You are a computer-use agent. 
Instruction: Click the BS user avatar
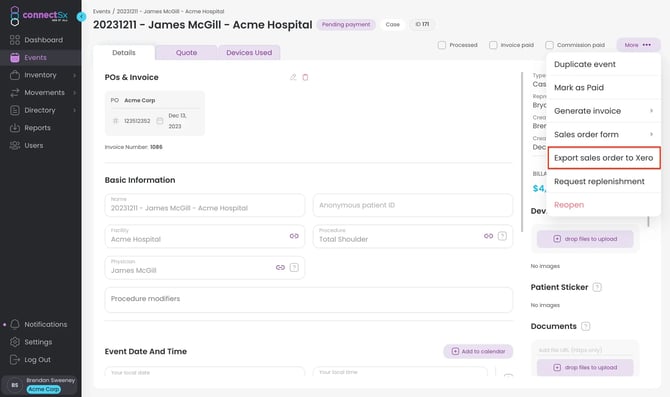point(15,385)
